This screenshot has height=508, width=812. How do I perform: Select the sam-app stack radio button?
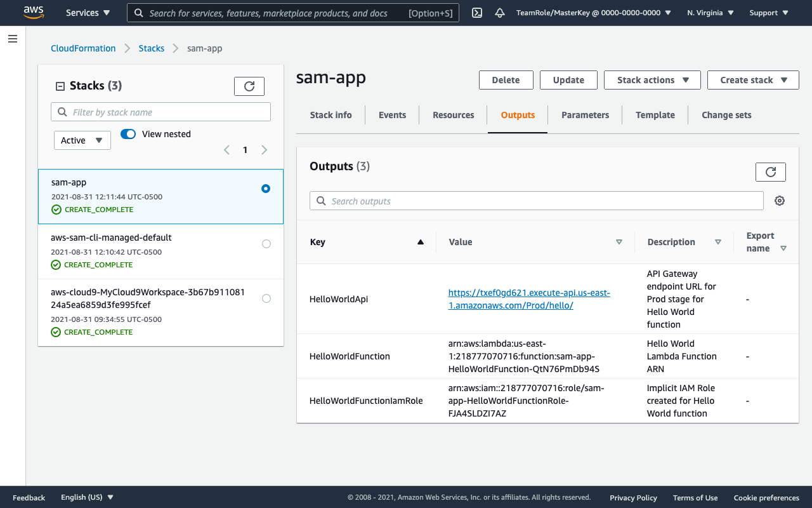pyautogui.click(x=266, y=189)
